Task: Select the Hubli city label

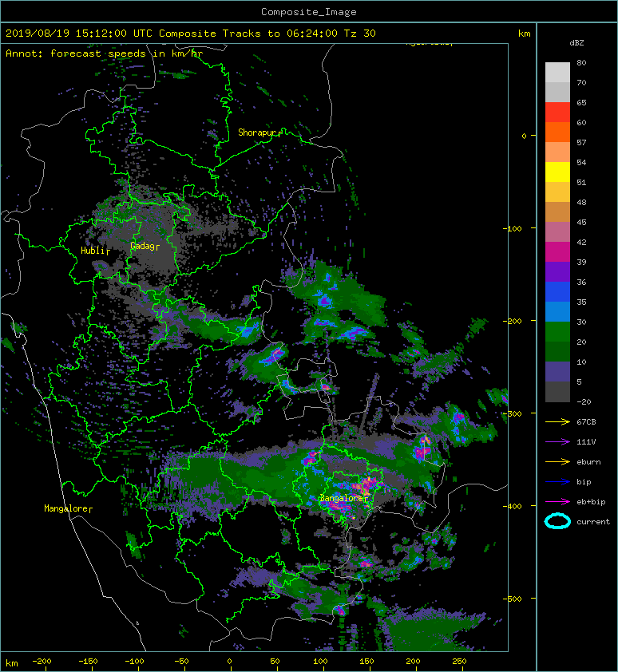Action: [x=93, y=251]
